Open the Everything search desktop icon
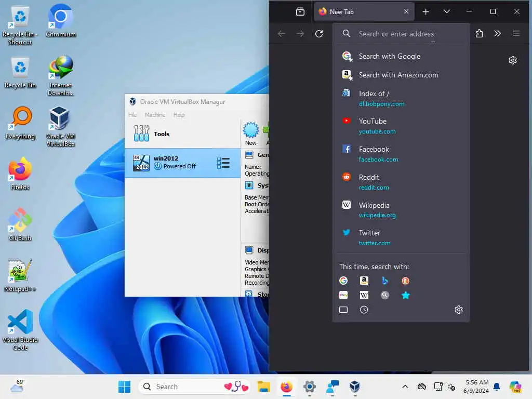This screenshot has height=399, width=532. (x=20, y=123)
